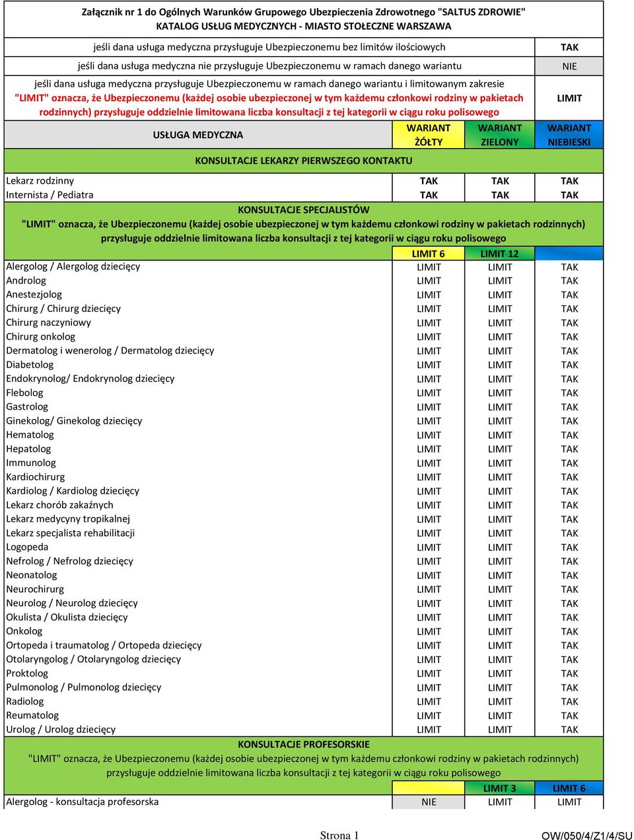The width and height of the screenshot is (634, 840).
Task: Click the 'Hematolog' row label
Action: click(x=30, y=435)
